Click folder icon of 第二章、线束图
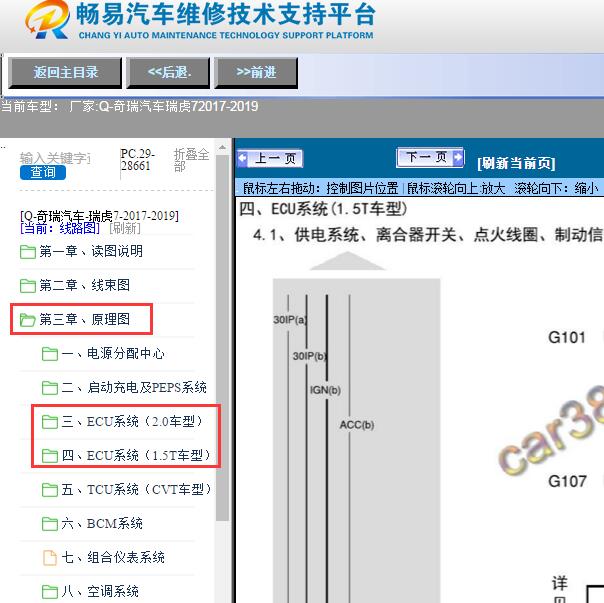The width and height of the screenshot is (604, 603). coord(28,286)
